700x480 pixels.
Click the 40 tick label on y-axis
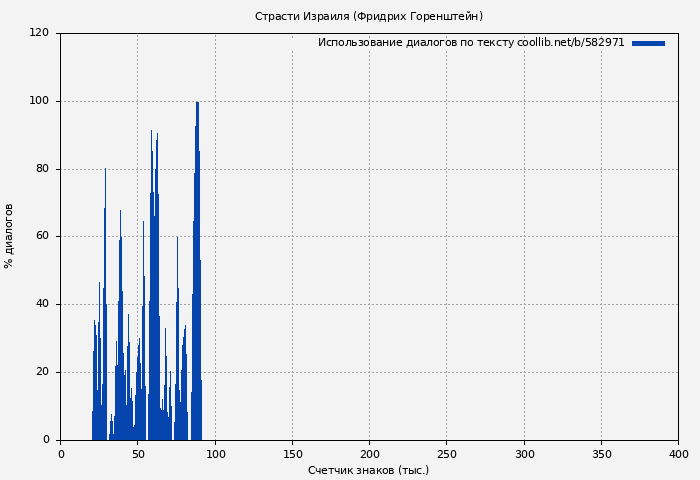point(42,304)
